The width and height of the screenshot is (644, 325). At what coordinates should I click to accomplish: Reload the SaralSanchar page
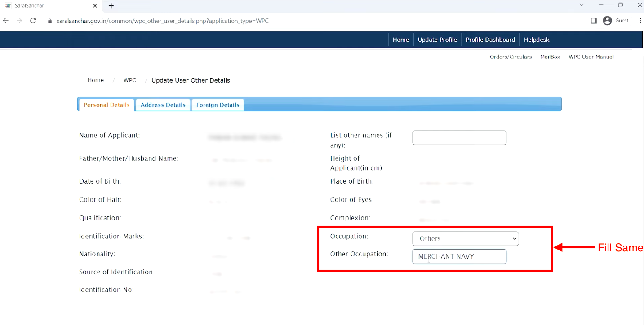(33, 21)
